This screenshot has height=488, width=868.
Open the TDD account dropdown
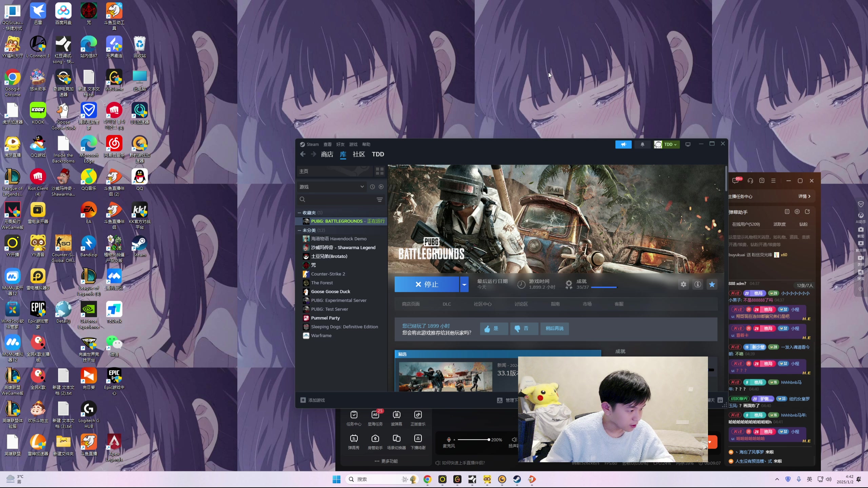[667, 144]
